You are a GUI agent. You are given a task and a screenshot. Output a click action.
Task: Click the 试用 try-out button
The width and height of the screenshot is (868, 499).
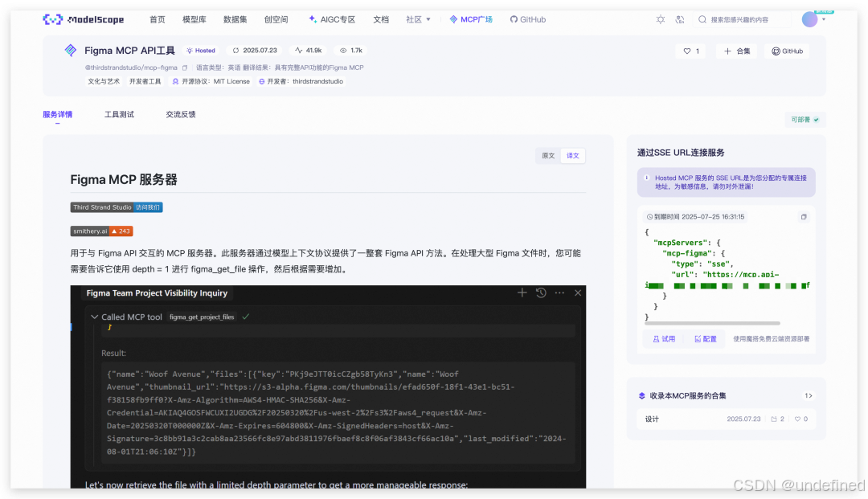pos(665,338)
